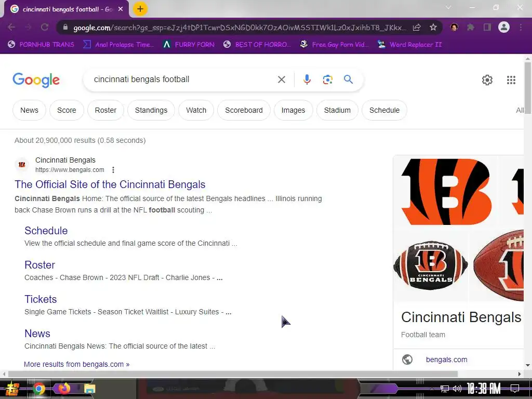Screen dimensions: 532x399
Task: Click the Chrome taskbar icon
Action: (x=38, y=389)
